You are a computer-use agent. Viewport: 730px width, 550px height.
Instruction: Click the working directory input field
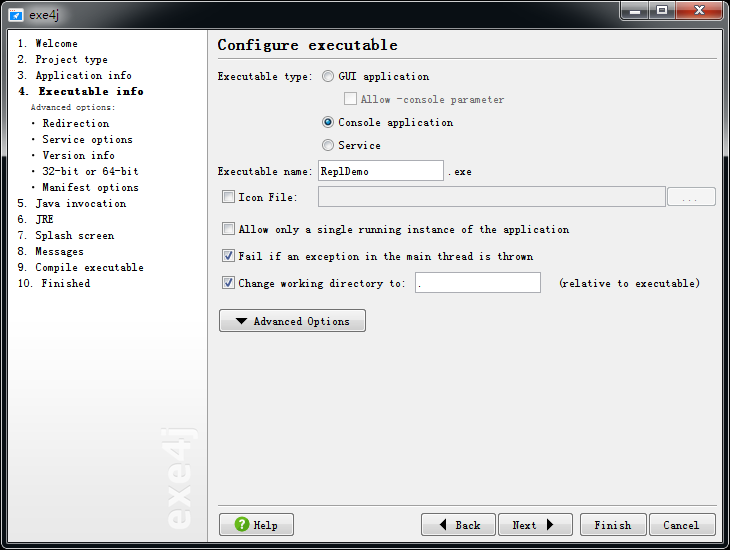(478, 283)
